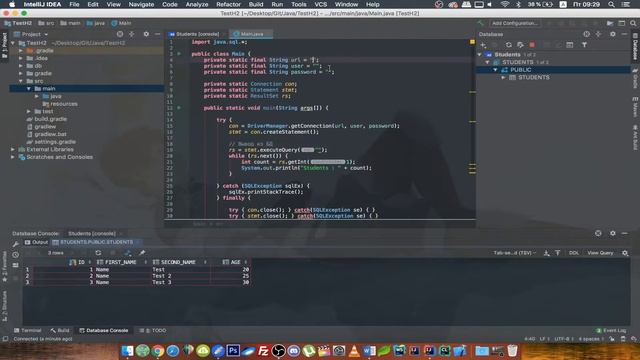
Task: Open the Navigate menu
Action: point(141,4)
